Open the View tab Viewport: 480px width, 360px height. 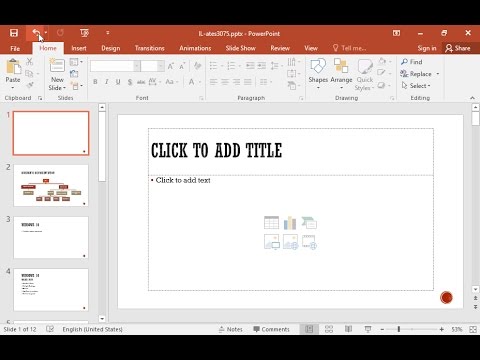click(x=311, y=48)
